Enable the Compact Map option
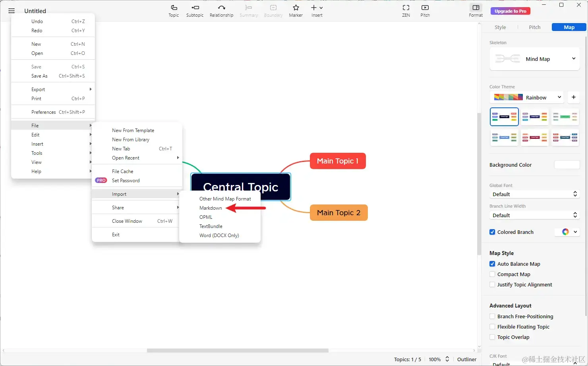Screen dimensions: 588x366 tap(492, 274)
